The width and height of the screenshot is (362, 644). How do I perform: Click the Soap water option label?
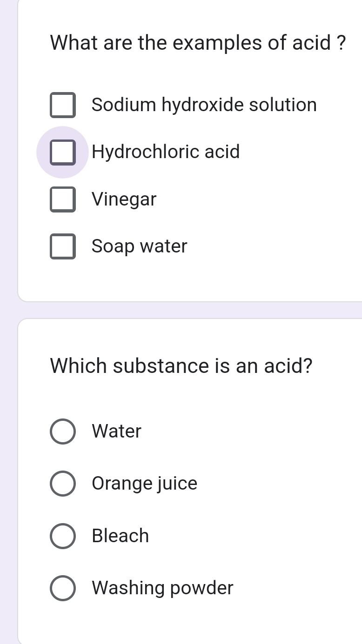(139, 246)
